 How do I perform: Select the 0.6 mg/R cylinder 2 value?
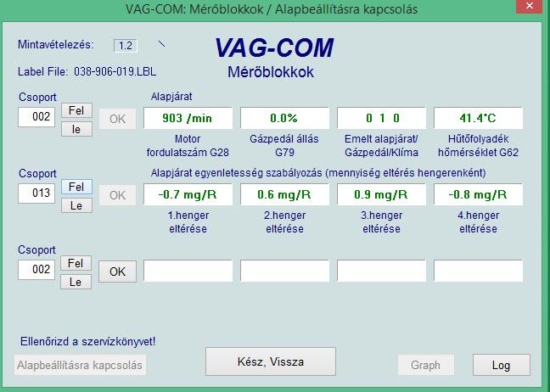pos(284,194)
